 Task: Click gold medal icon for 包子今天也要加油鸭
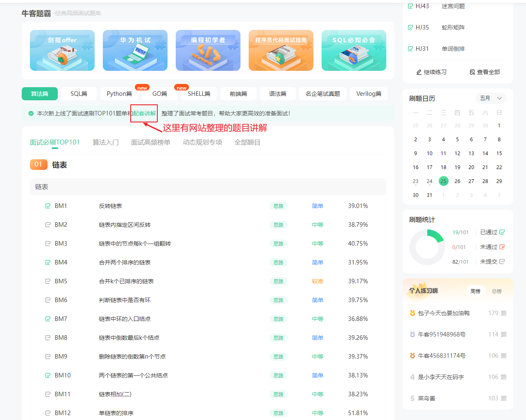tap(413, 313)
